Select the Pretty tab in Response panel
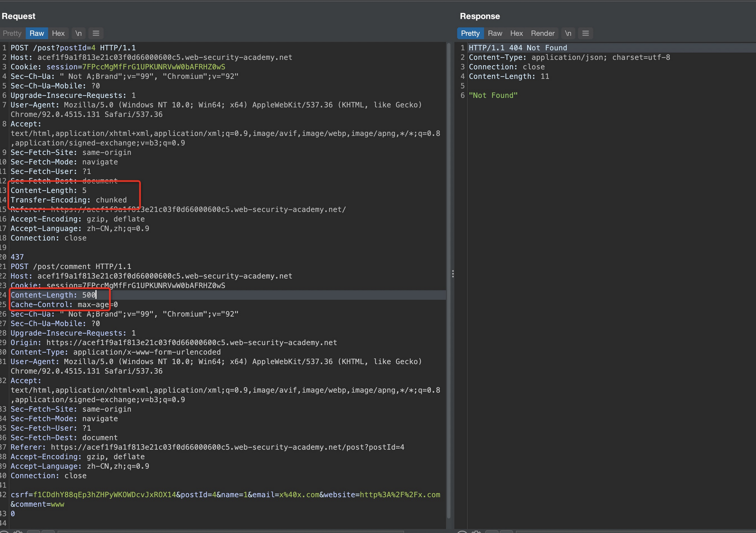The image size is (756, 533). [x=470, y=33]
